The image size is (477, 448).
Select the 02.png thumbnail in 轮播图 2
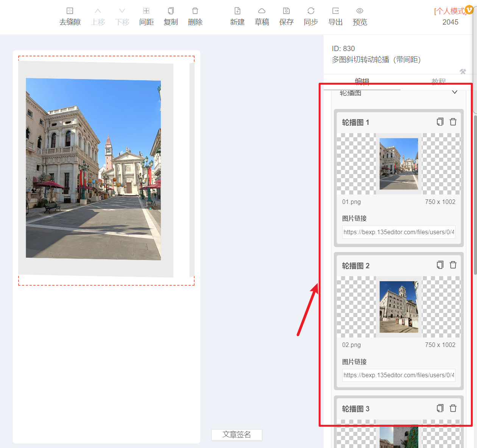[x=399, y=307]
